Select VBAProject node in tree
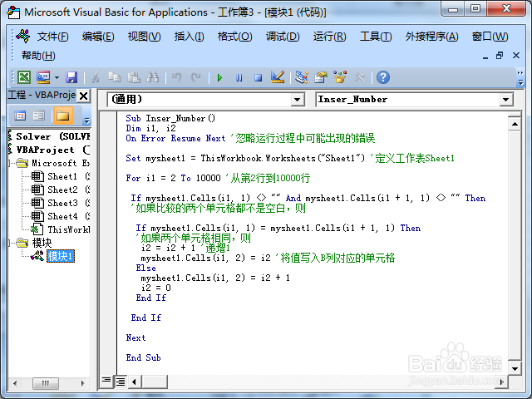Image resolution: width=532 pixels, height=399 pixels. click(x=53, y=150)
